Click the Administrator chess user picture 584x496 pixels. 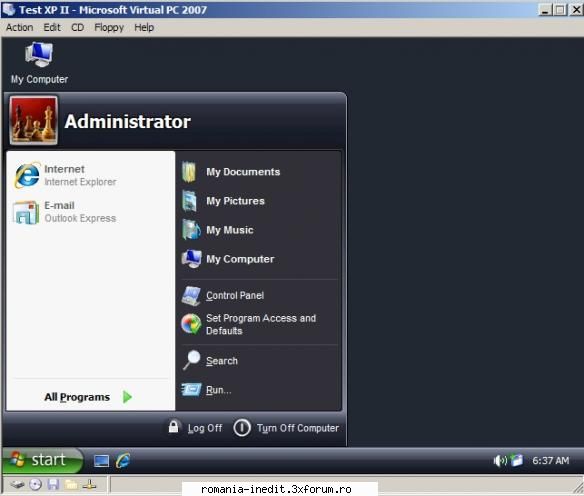34,120
